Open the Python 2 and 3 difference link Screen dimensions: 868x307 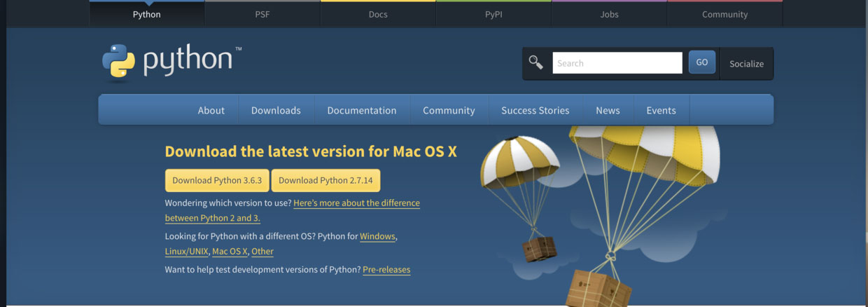(293, 210)
